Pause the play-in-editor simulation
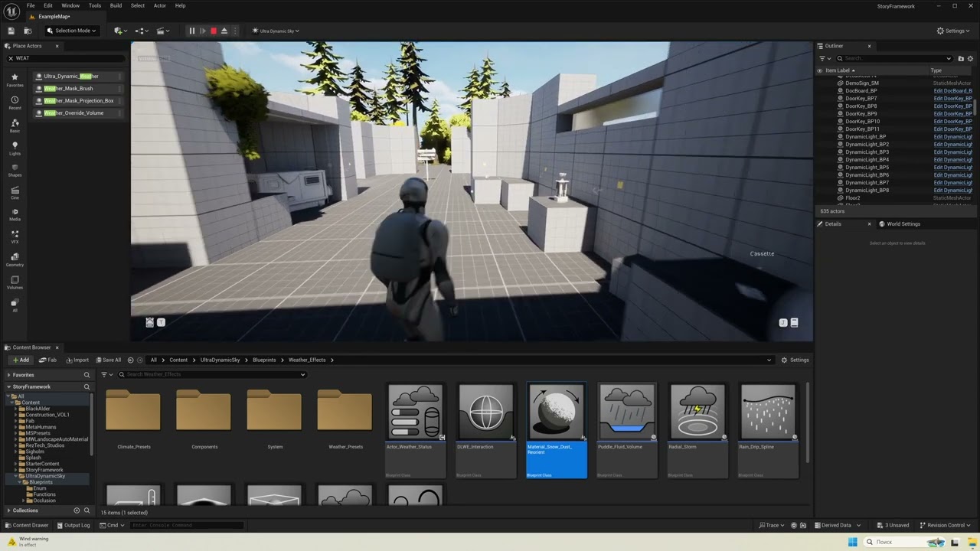Image resolution: width=980 pixels, height=551 pixels. 191,31
